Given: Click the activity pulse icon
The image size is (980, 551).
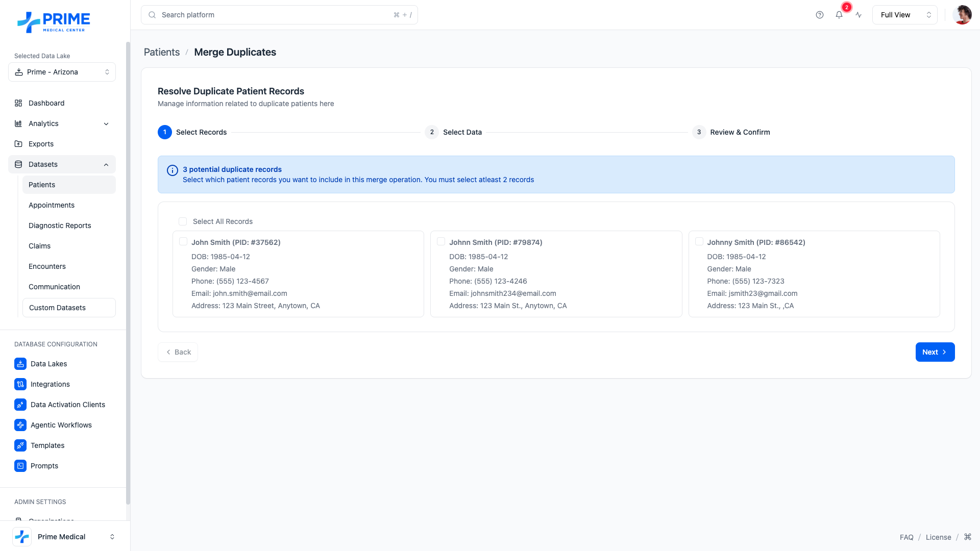Looking at the screenshot, I should click(x=859, y=15).
